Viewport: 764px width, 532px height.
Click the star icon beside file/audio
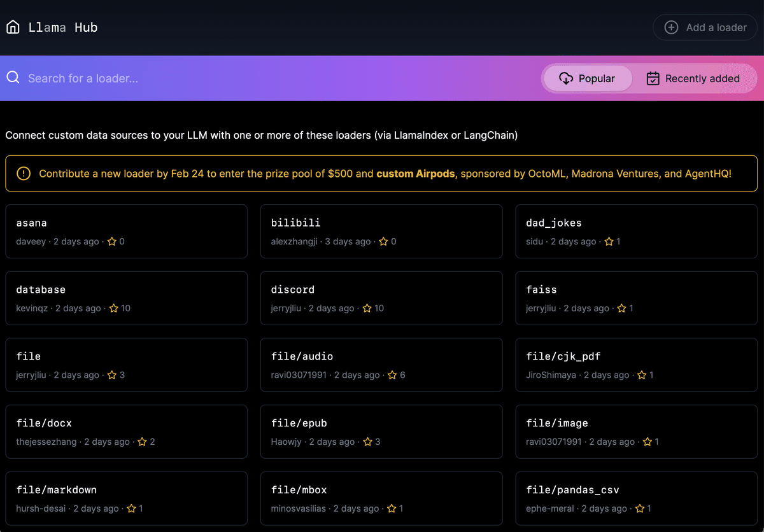[392, 375]
